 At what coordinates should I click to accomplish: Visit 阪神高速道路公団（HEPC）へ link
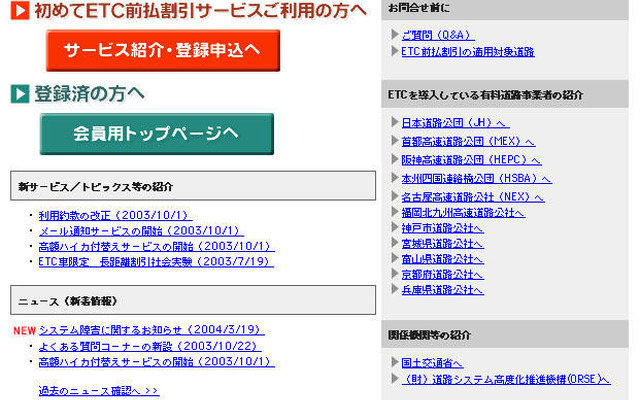[471, 160]
